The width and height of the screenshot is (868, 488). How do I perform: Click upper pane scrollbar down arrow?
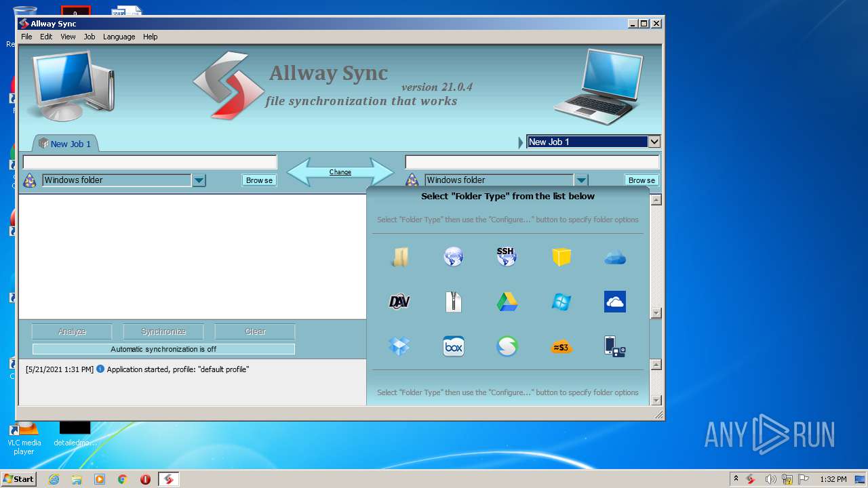pos(656,313)
